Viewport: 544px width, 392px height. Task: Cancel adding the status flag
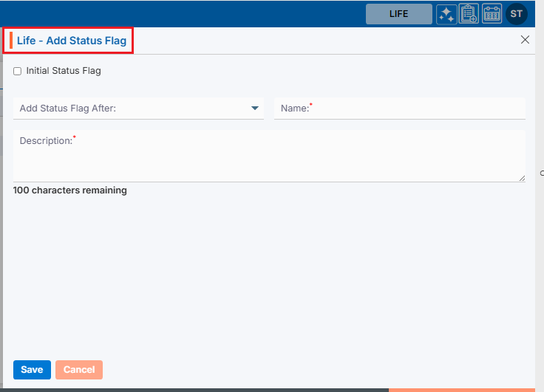[x=79, y=370]
